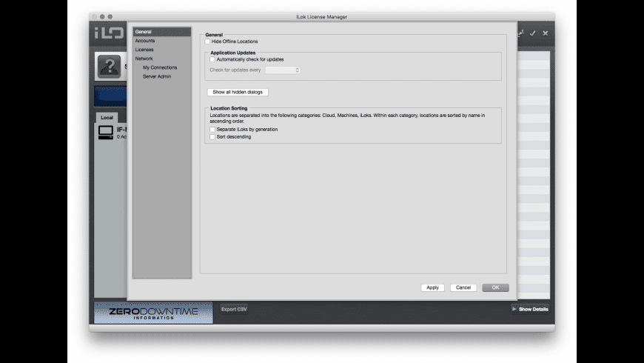Open Server Admin under Network
The height and width of the screenshot is (363, 644).
(157, 76)
